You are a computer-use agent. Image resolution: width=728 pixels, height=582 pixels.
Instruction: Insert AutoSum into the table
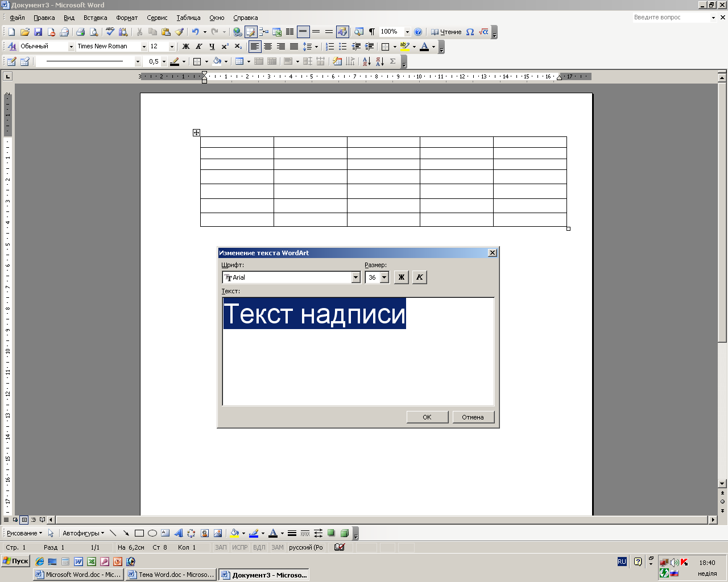tap(393, 61)
